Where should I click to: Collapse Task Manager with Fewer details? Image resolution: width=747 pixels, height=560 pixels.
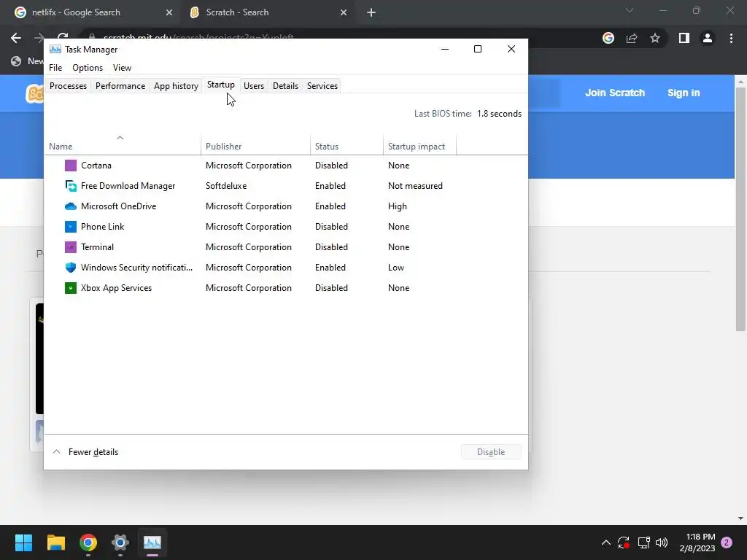pyautogui.click(x=85, y=452)
